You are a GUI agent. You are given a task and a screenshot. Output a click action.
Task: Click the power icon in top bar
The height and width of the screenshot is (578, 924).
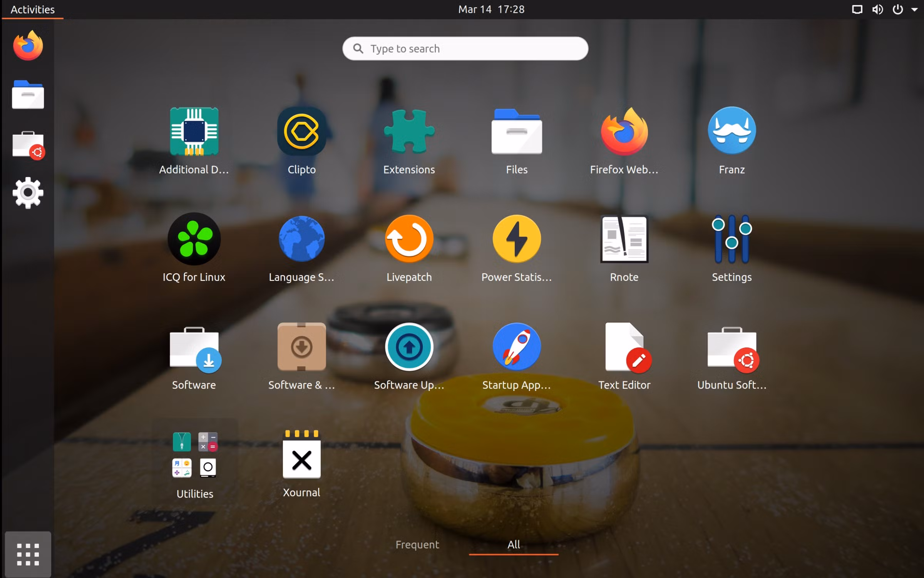tap(897, 9)
